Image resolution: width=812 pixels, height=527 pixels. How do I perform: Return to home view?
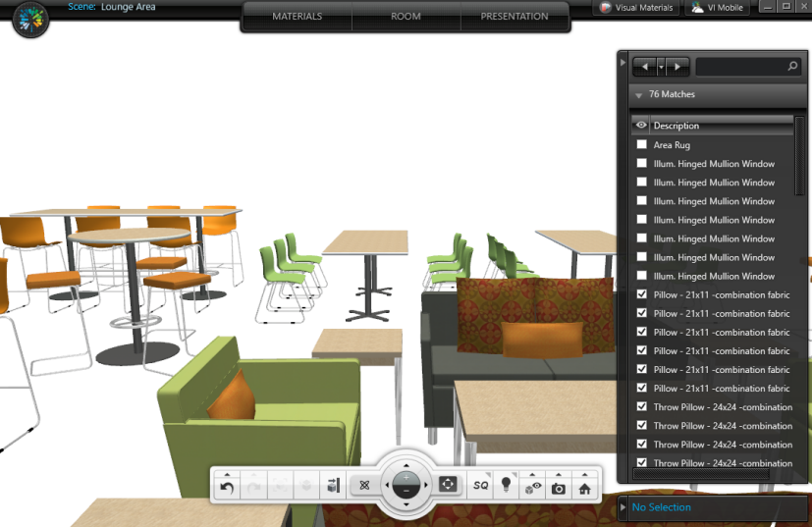click(584, 488)
